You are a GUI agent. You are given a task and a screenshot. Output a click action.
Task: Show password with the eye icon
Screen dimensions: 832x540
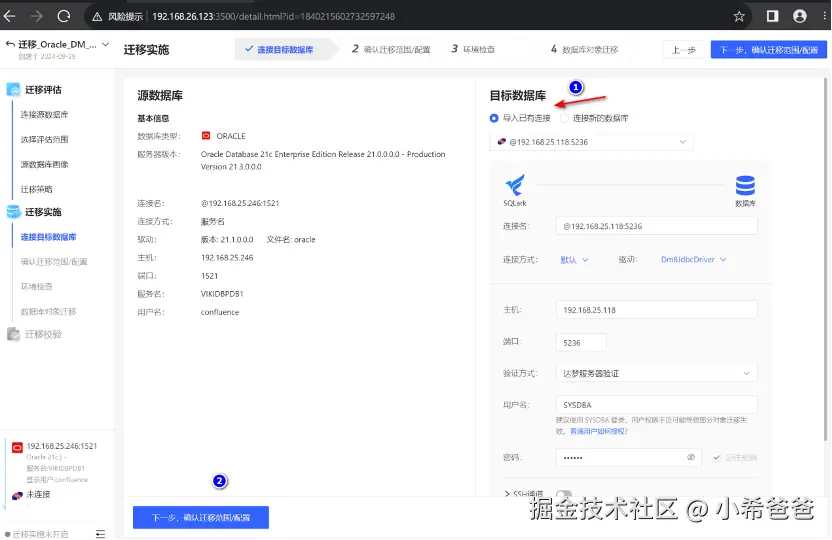point(691,457)
